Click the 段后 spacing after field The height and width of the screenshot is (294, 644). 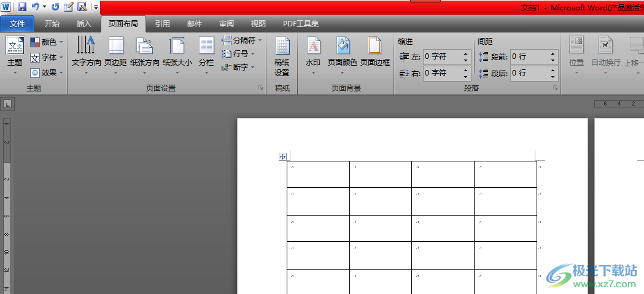point(529,73)
